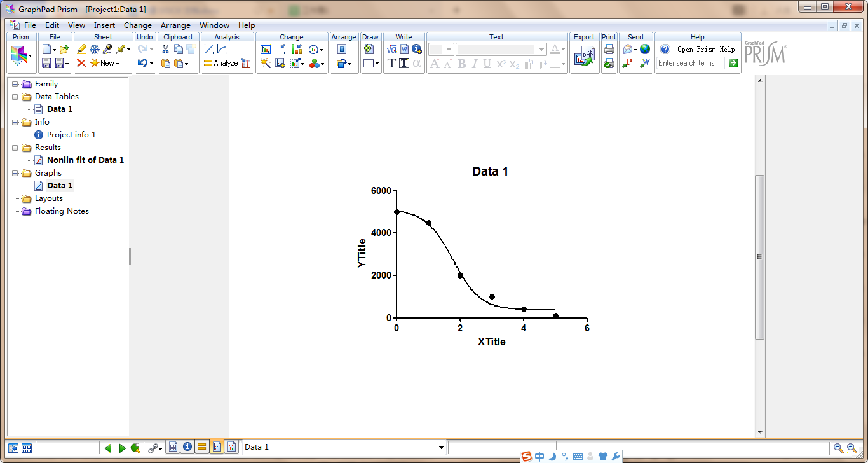
Task: Collapse the Data Tables folder
Action: click(15, 97)
